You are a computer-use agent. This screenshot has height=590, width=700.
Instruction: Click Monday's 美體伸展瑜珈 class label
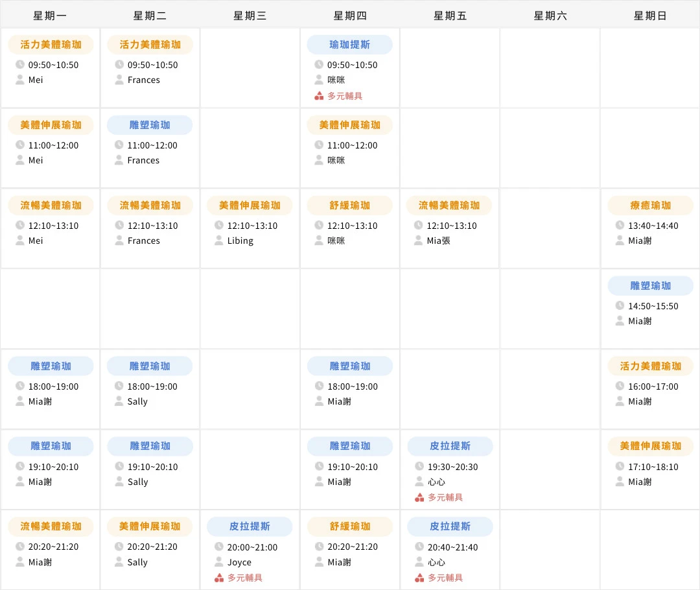pos(50,124)
